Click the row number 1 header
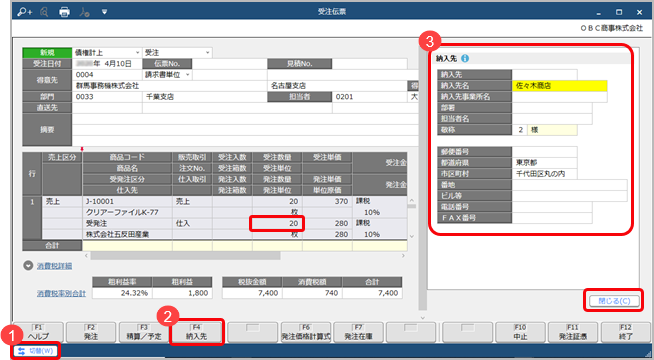Screen dimensions: 654x360 pos(32,218)
